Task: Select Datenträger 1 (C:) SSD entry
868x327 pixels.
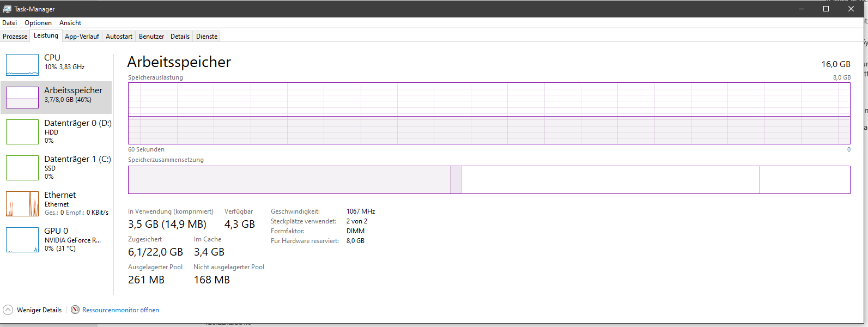Action: 57,167
